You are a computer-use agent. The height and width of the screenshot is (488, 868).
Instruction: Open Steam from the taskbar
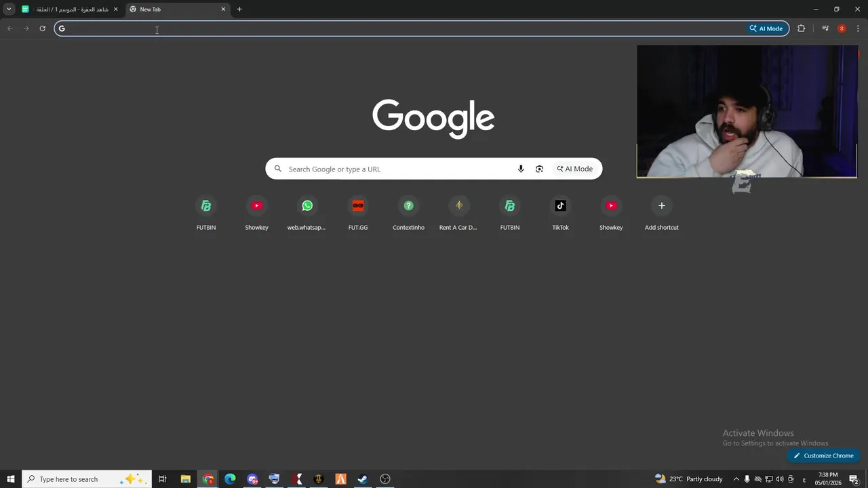(363, 479)
